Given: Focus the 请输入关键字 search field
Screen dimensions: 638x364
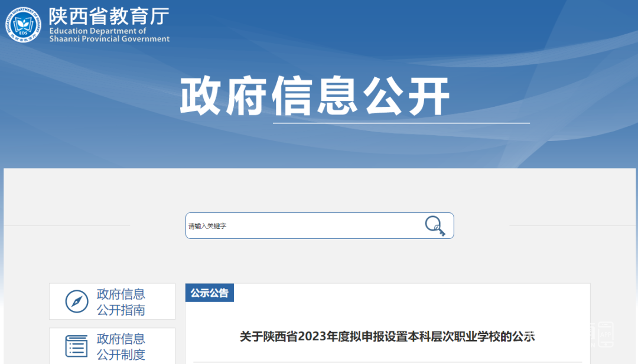Looking at the screenshot, I should pos(320,226).
